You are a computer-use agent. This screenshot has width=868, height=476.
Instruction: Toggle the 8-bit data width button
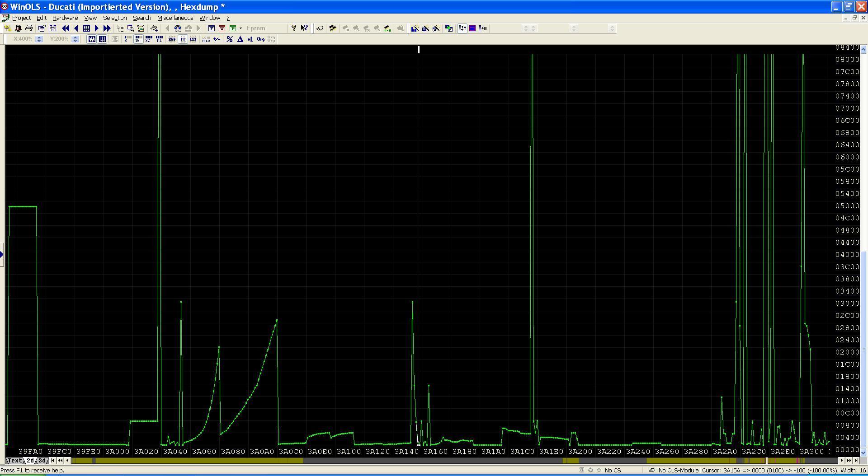point(127,39)
